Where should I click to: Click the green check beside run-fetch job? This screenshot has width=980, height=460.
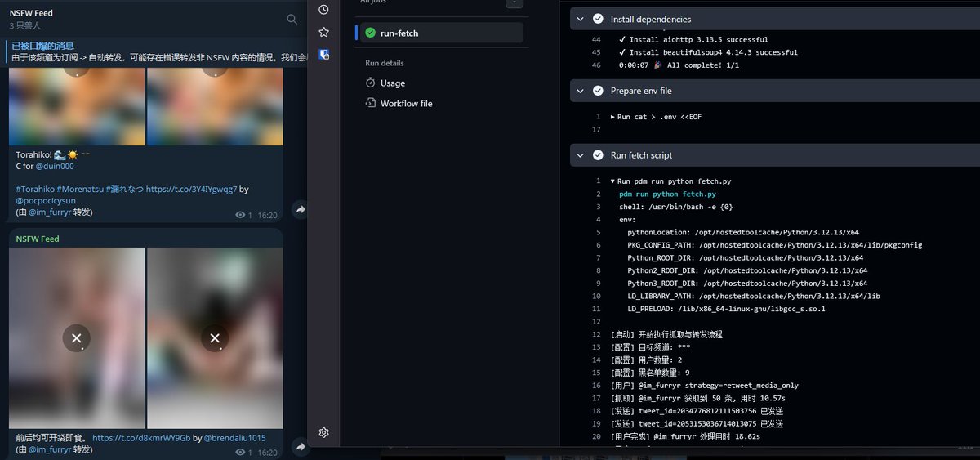370,33
